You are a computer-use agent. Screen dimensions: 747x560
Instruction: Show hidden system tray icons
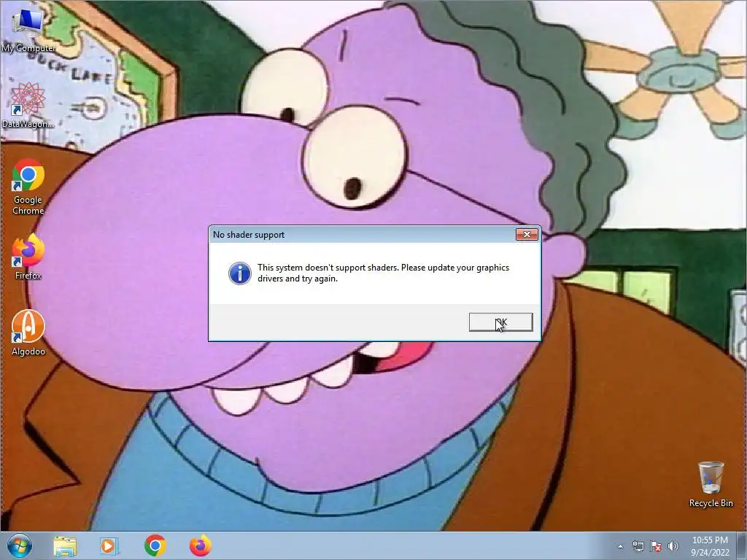(620, 546)
